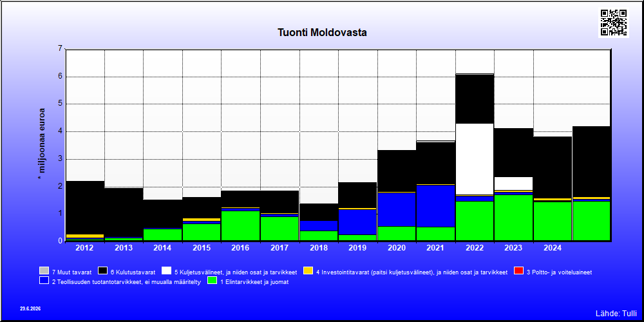Click the y-axis value 6
This screenshot has width=644, height=322.
point(61,77)
